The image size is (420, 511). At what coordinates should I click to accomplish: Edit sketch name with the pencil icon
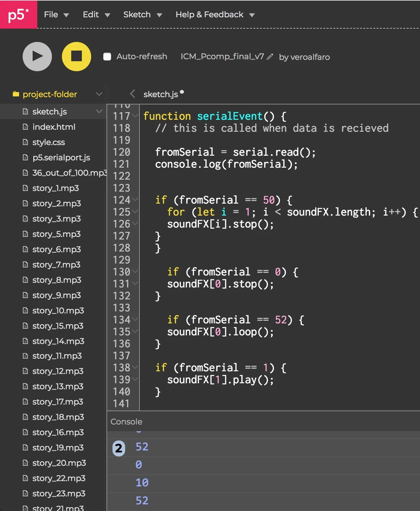click(270, 57)
